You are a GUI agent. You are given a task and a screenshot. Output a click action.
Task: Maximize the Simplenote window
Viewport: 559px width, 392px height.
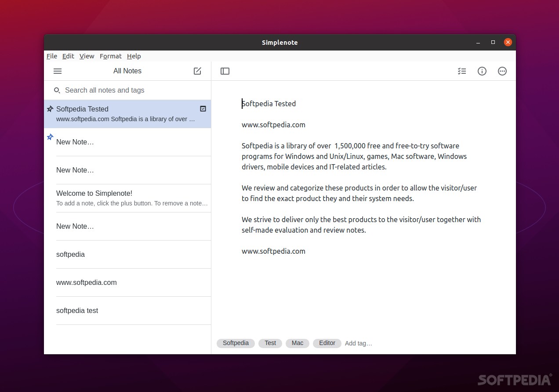493,43
